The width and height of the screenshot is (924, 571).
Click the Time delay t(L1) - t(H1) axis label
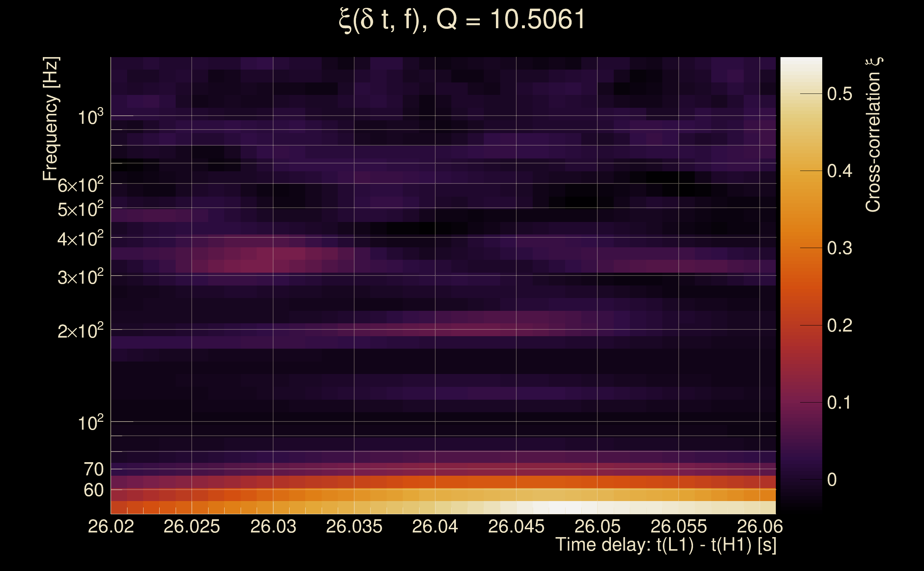[666, 545]
